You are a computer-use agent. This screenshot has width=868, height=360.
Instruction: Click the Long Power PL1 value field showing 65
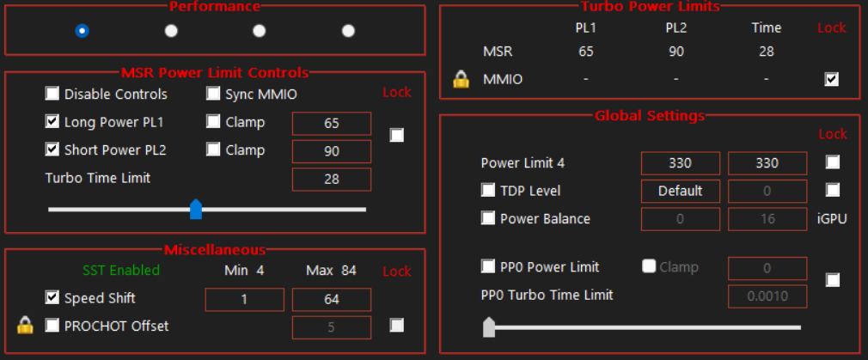coord(332,124)
